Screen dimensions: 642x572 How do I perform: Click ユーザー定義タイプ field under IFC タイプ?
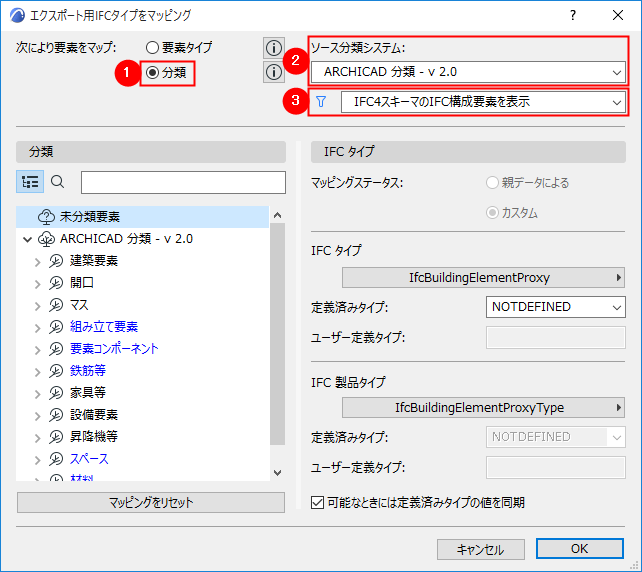556,337
